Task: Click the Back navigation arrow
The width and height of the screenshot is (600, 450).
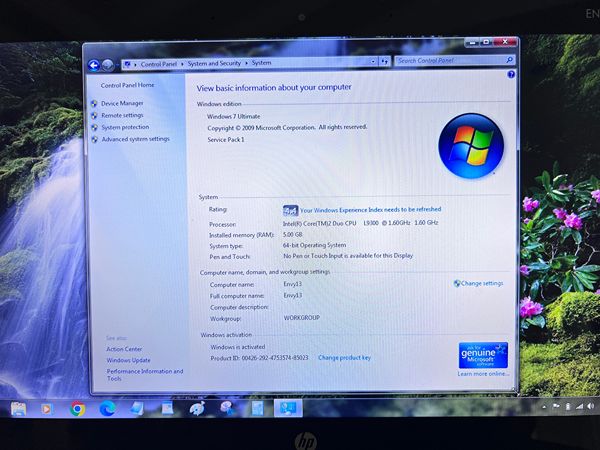Action: pyautogui.click(x=94, y=65)
